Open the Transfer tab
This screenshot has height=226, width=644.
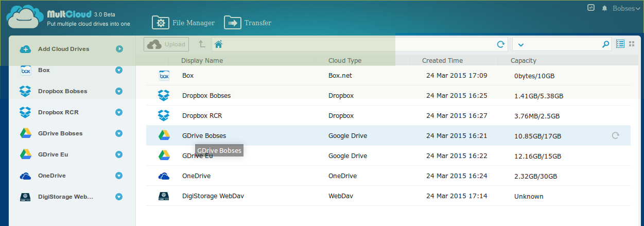(x=248, y=23)
